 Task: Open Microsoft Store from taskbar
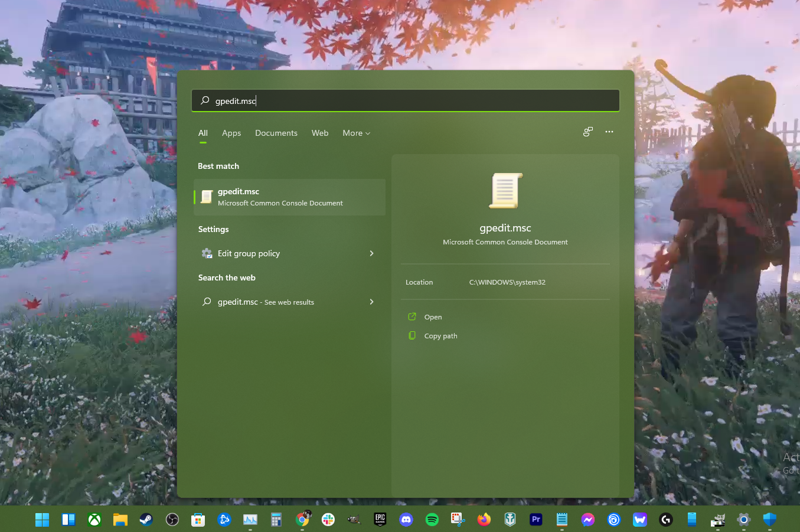198,520
